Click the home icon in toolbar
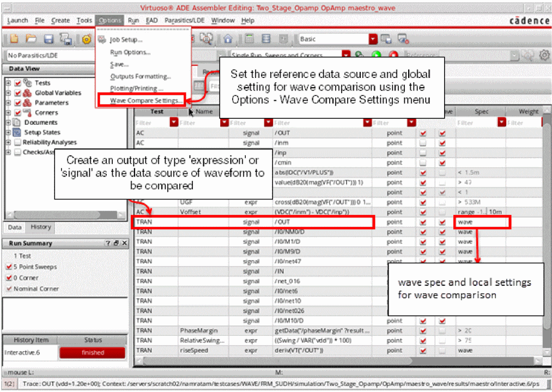This screenshot has height=392, width=552. (x=228, y=39)
